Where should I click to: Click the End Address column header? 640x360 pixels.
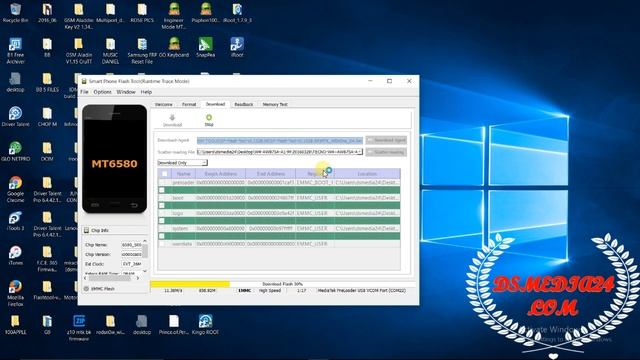pyautogui.click(x=271, y=174)
